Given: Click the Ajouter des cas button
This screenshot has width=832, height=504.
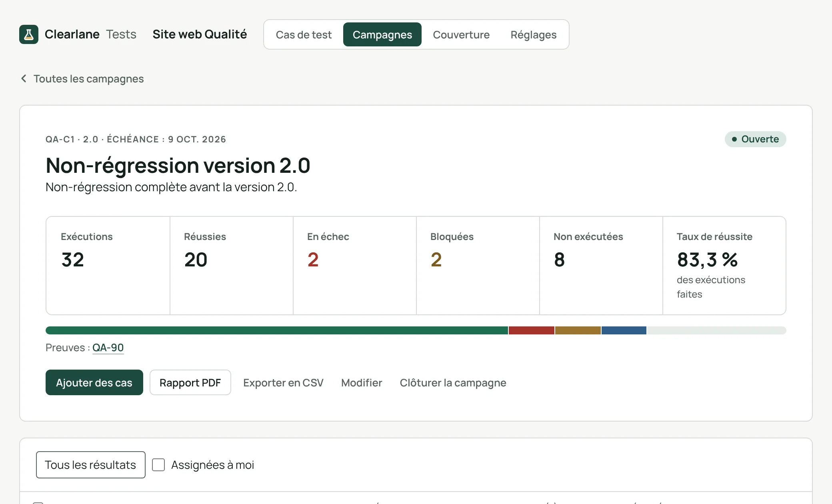Looking at the screenshot, I should coord(94,382).
